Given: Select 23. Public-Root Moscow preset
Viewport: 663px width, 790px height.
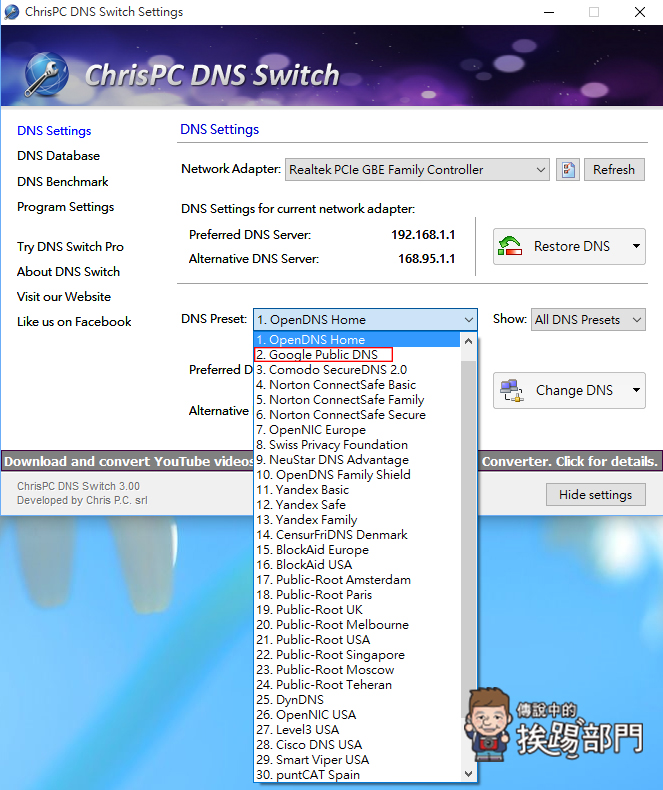Looking at the screenshot, I should point(357,670).
